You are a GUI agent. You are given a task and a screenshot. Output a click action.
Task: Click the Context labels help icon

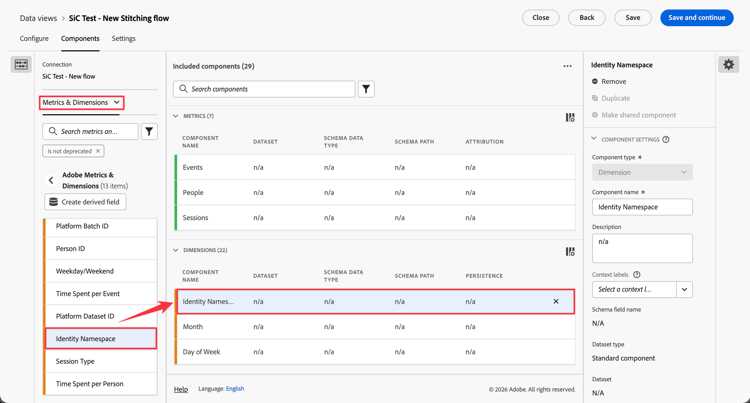click(637, 274)
